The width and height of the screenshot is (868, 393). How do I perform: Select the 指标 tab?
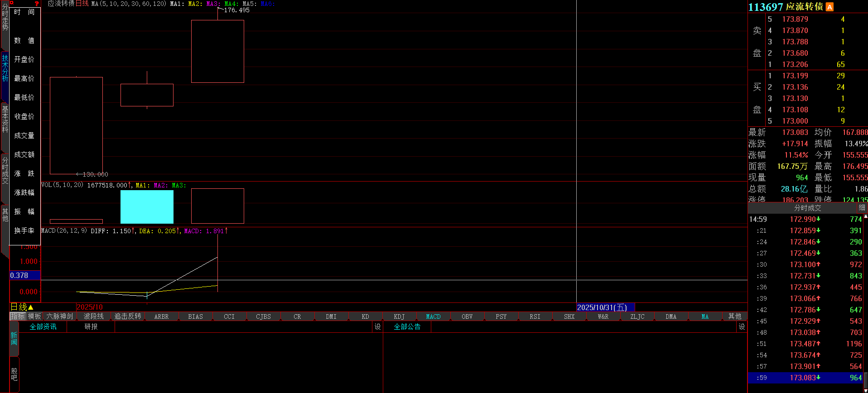click(x=18, y=316)
